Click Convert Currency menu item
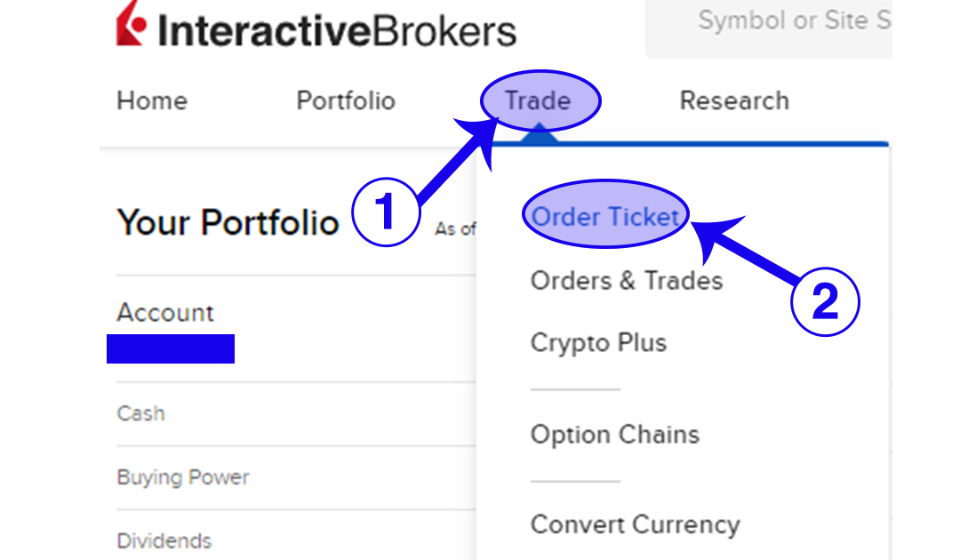 coord(635,524)
